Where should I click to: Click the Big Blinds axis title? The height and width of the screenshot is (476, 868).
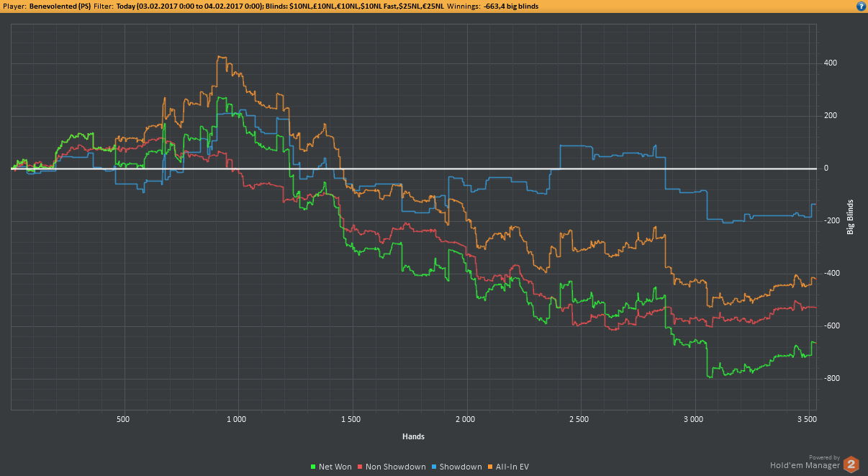tap(850, 217)
